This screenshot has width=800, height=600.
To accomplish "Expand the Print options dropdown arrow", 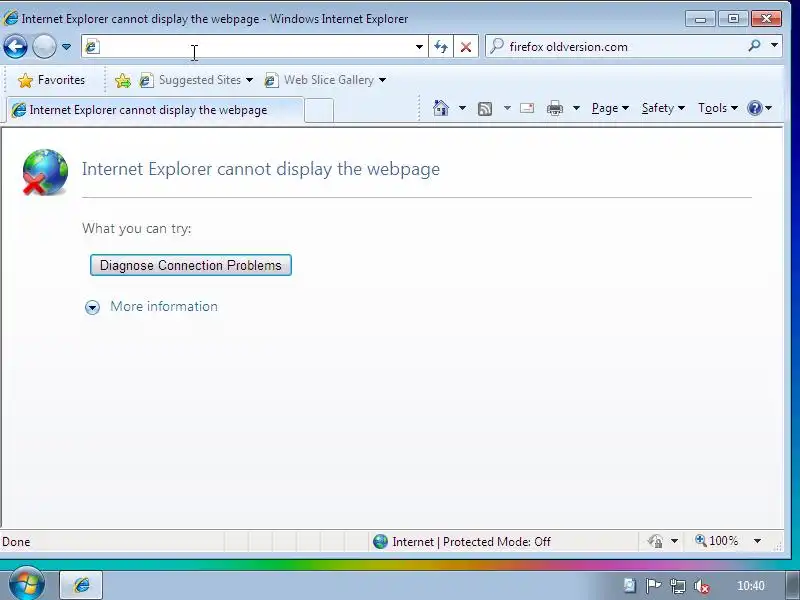I will [x=576, y=108].
